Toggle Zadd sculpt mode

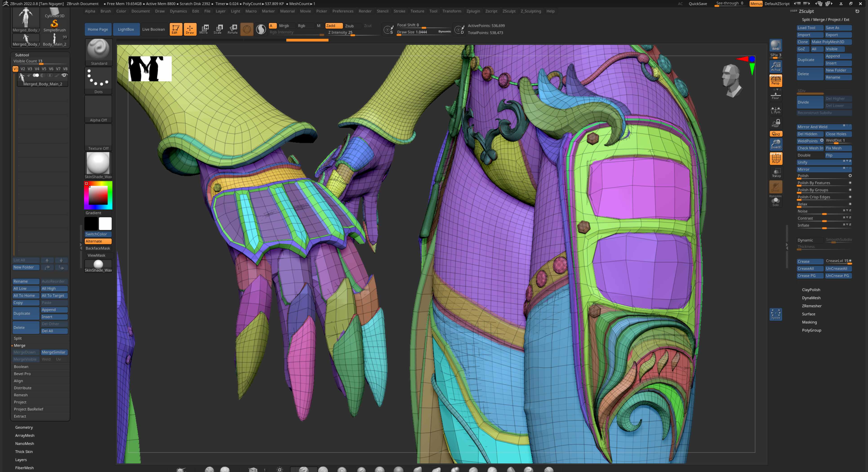pos(333,26)
